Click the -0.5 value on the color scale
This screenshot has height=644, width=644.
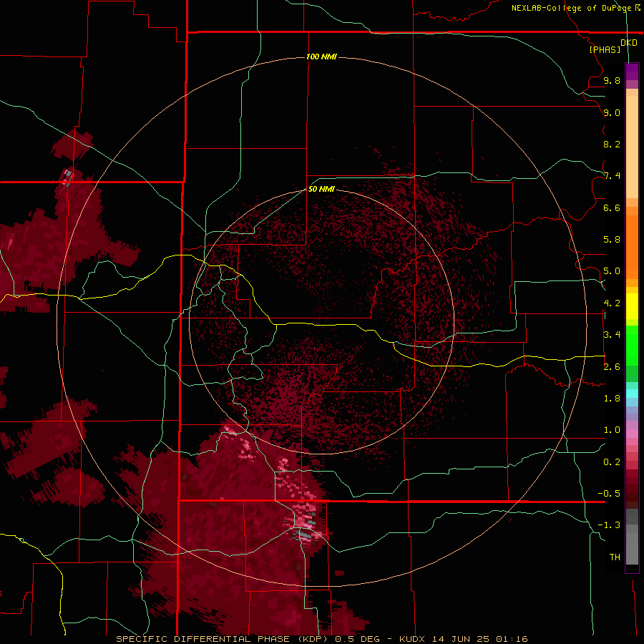point(609,494)
